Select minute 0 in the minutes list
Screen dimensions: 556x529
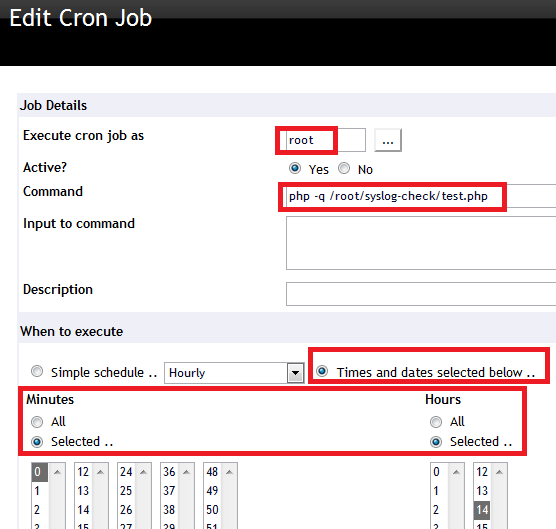tap(39, 472)
